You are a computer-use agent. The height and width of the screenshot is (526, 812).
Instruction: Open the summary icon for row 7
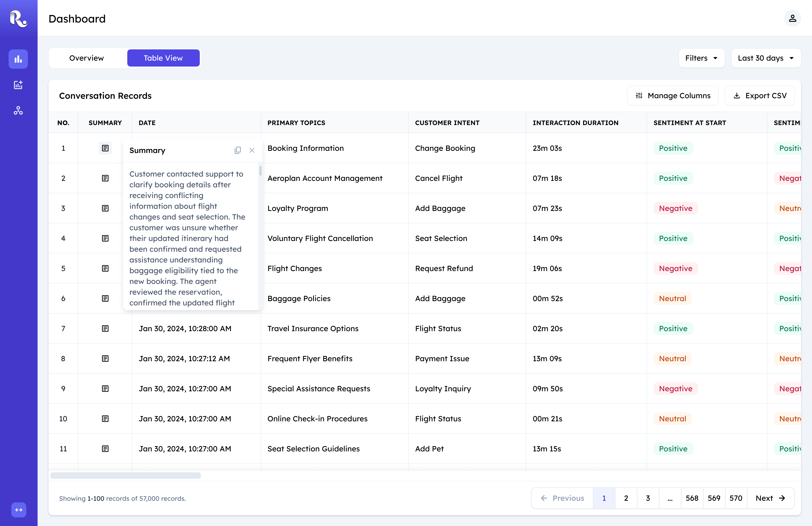(x=105, y=328)
